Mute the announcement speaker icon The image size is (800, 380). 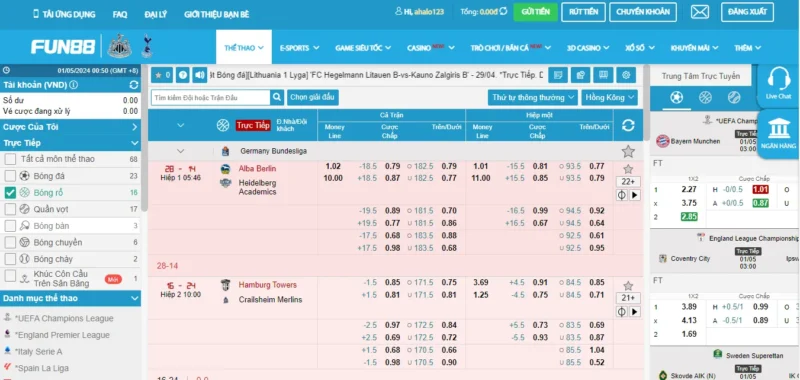pyautogui.click(x=199, y=75)
